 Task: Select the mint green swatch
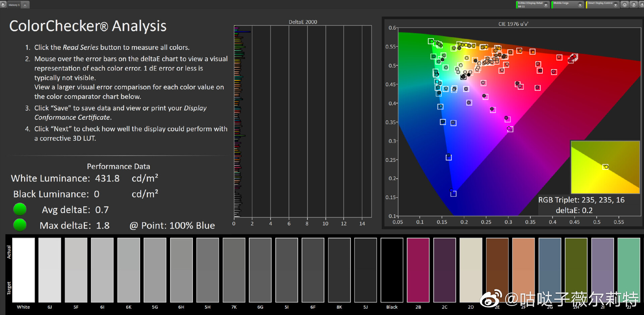tap(629, 270)
